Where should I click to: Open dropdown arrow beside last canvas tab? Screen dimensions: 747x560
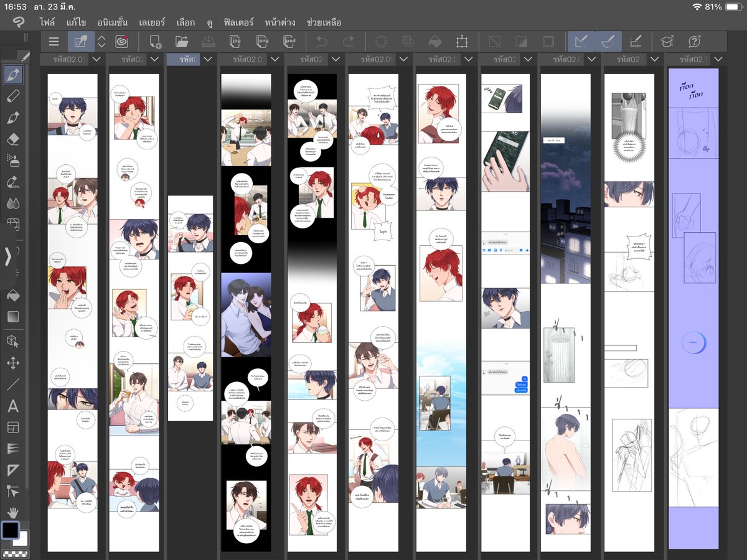coord(720,59)
